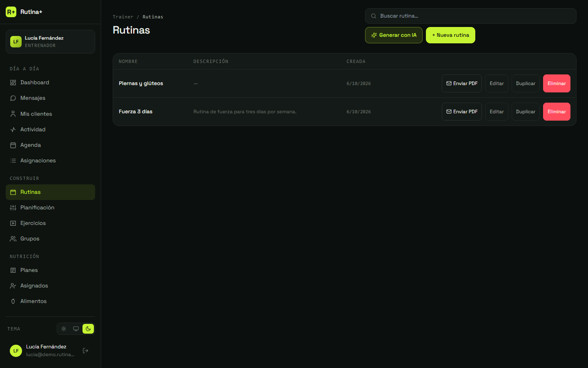Image resolution: width=588 pixels, height=368 pixels.
Task: Open Planificación sliders icon entry
Action: point(13,208)
